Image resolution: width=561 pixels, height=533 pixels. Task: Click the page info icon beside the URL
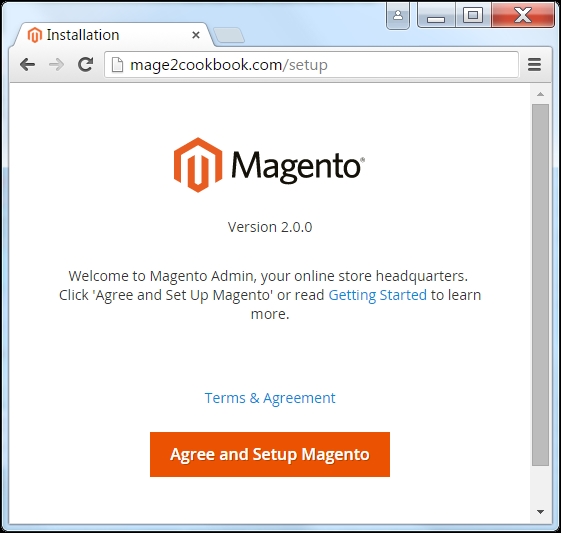click(117, 65)
